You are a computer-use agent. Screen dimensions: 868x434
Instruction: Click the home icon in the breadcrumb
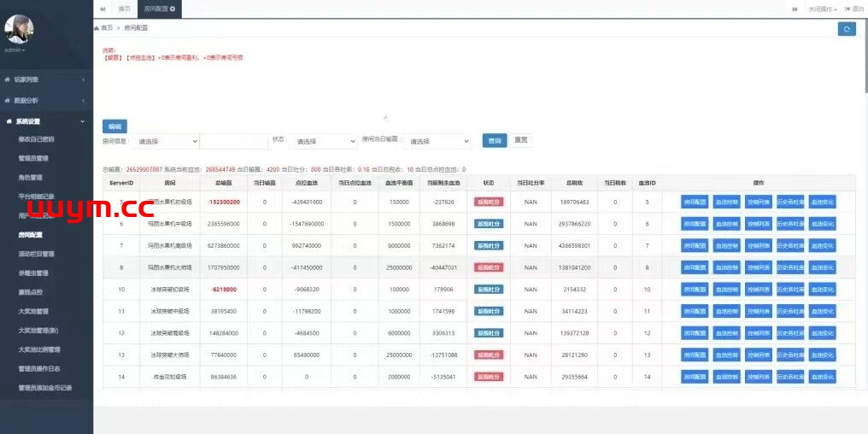tap(97, 28)
